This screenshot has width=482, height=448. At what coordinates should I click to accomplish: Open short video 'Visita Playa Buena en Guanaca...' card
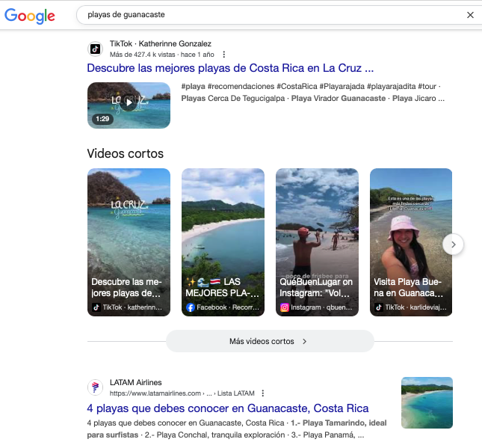click(411, 242)
